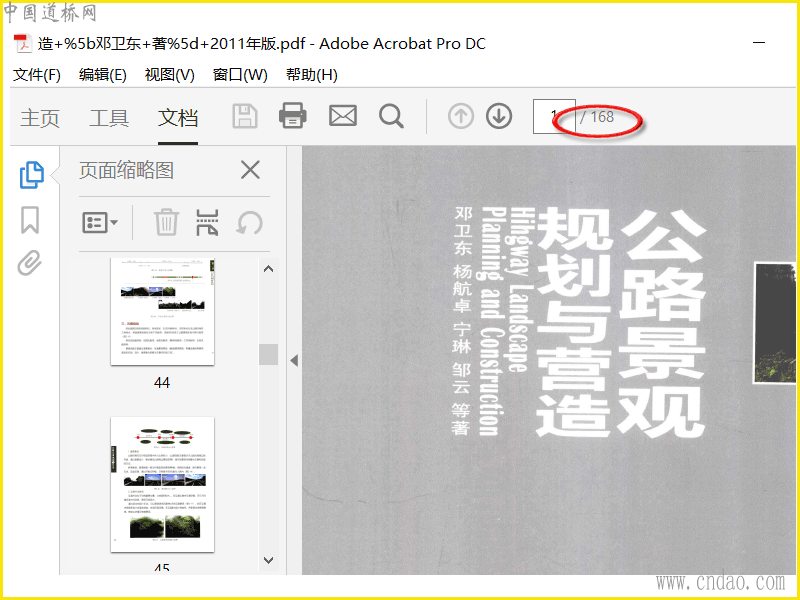The height and width of the screenshot is (600, 800).
Task: Click the 44 page label
Action: 162,383
